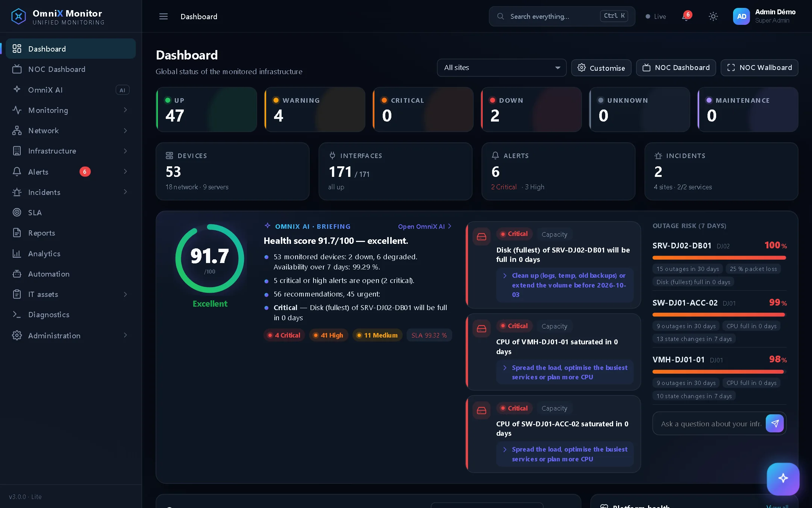Expand the Incidents sidebar section
This screenshot has height=508, width=812.
70,192
